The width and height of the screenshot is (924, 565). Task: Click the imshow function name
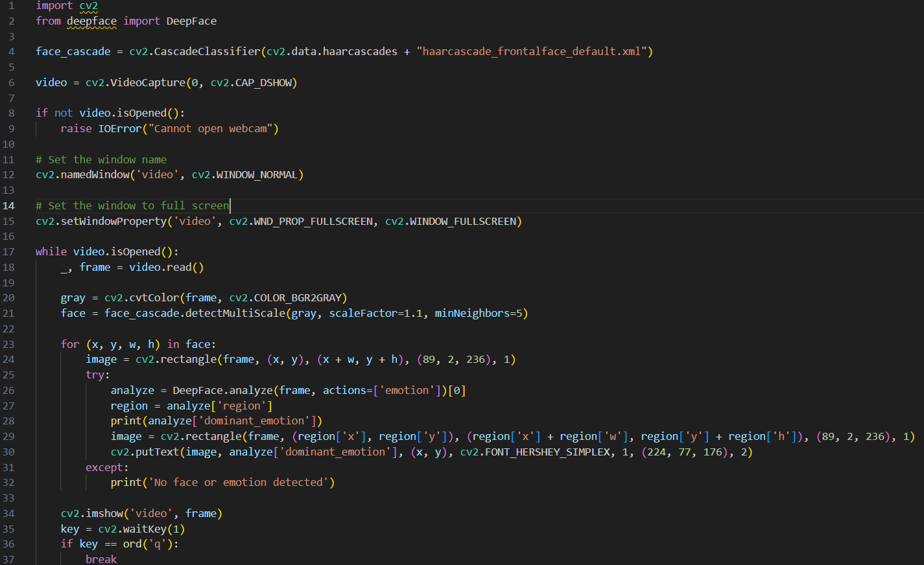click(104, 513)
